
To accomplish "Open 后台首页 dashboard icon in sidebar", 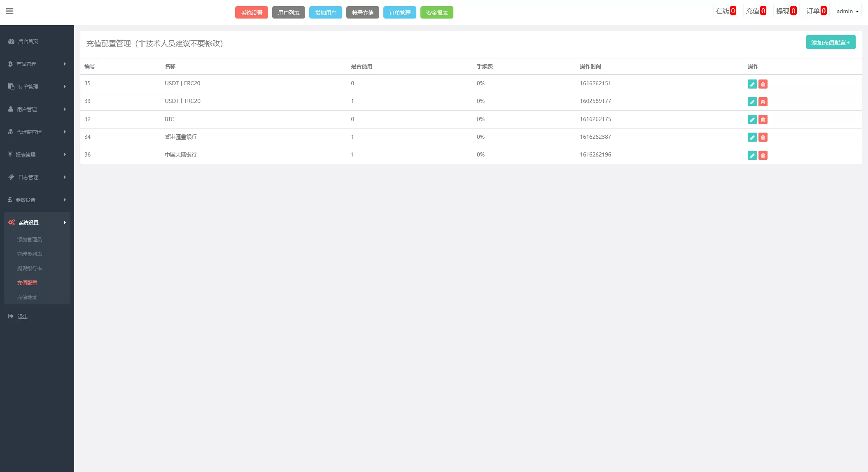I will [x=12, y=41].
